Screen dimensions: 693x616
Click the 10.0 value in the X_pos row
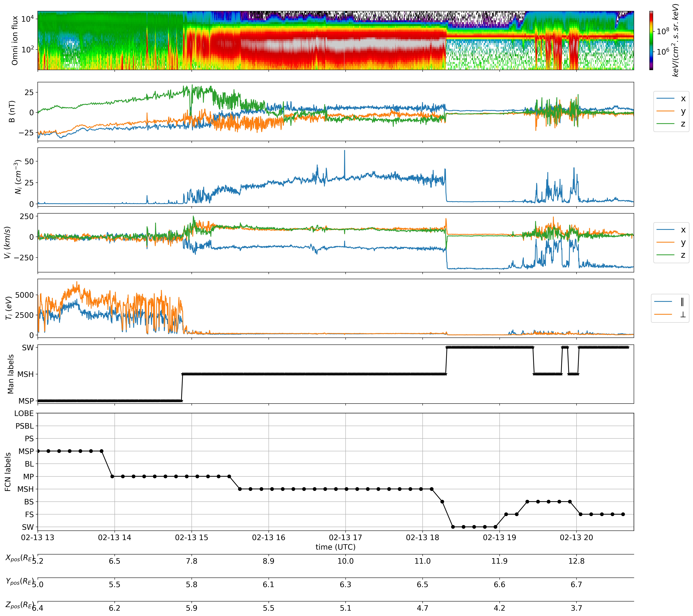(x=346, y=561)
